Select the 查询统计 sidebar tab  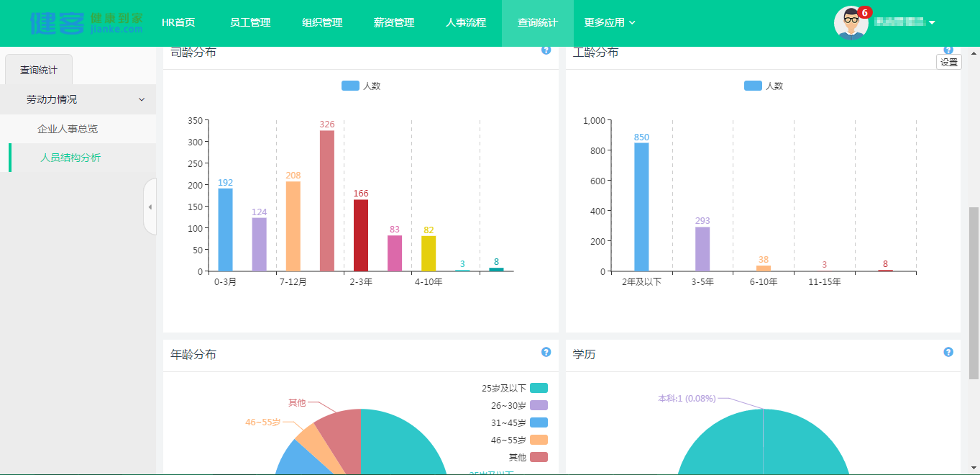tap(39, 70)
